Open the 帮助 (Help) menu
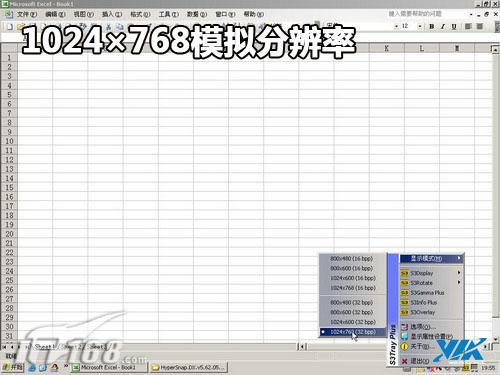Screen dimensions: 500x375 pos(254,14)
